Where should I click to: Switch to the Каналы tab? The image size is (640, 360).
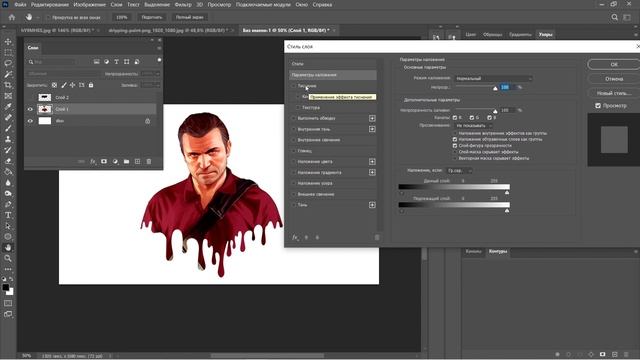[474, 251]
